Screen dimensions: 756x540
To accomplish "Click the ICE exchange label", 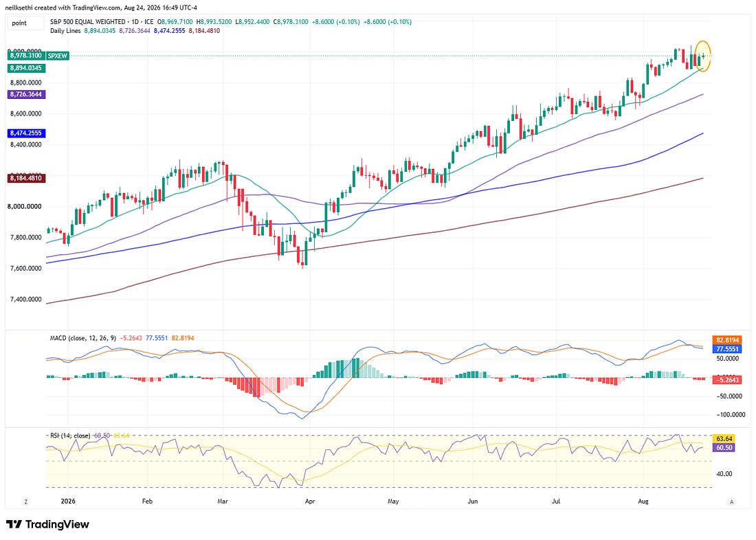I will pyautogui.click(x=148, y=22).
